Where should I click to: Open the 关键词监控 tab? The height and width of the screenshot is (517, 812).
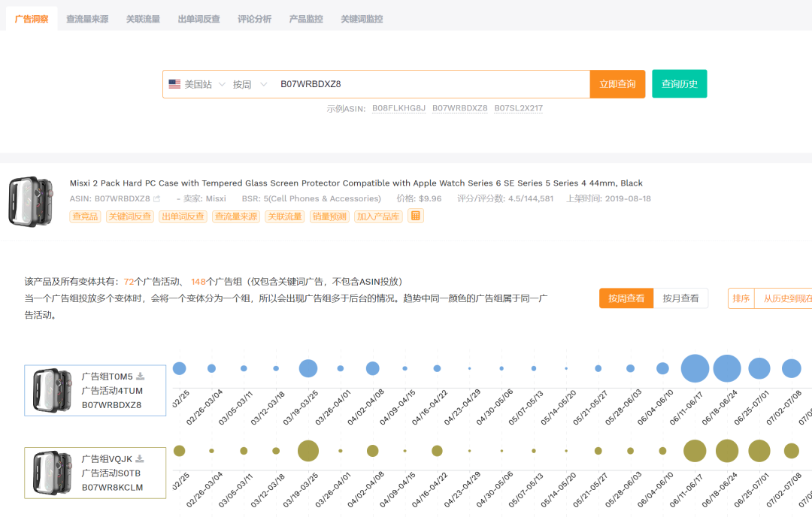click(x=360, y=19)
